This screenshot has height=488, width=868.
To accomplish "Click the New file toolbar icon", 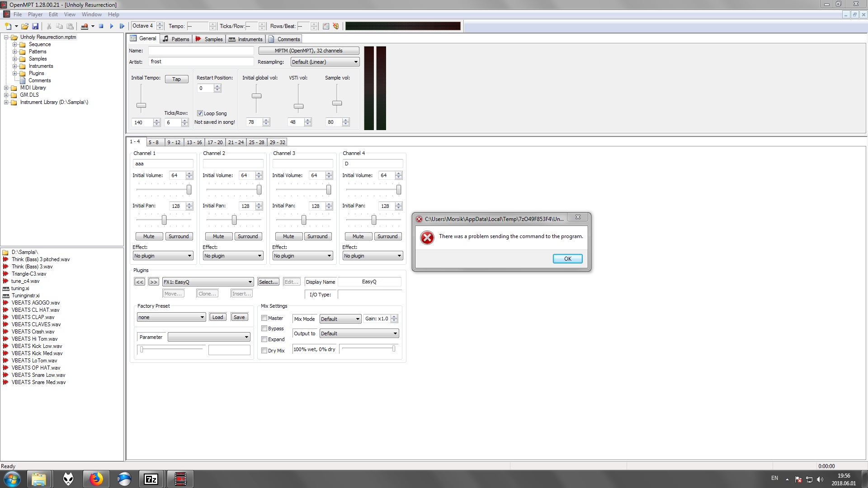I will (x=8, y=26).
